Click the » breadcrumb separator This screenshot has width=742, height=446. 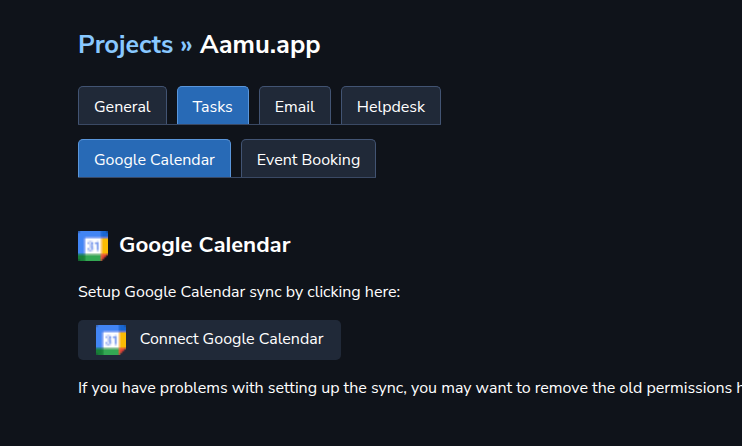point(186,45)
